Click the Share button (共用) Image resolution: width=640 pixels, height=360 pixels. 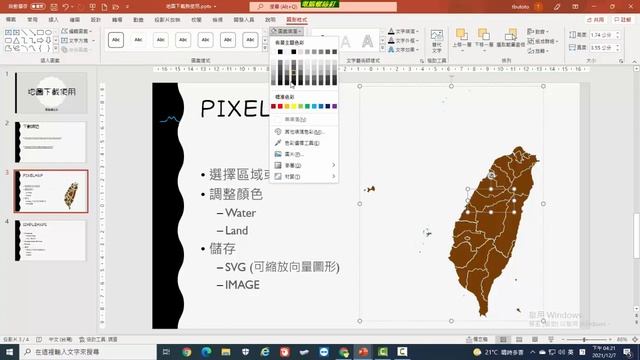[596, 20]
